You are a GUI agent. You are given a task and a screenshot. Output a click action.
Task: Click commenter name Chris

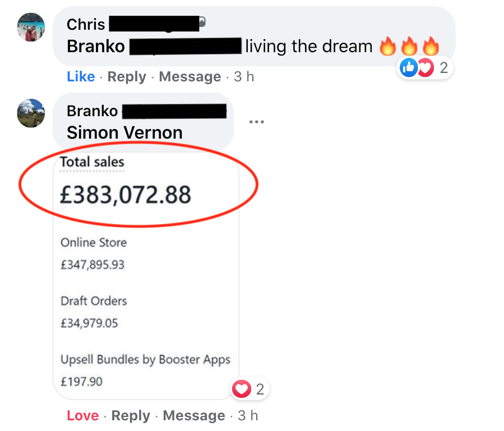pos(86,25)
